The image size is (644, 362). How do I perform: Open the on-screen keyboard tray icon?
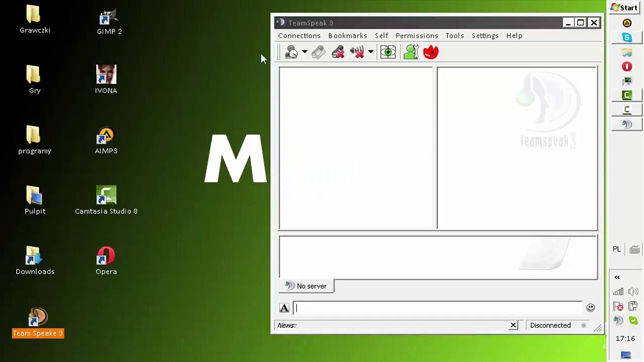point(634,250)
